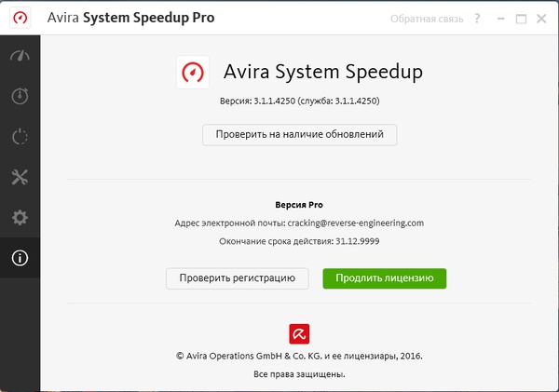Open the gear settings sidebar tab
The image size is (559, 392).
pos(20,218)
